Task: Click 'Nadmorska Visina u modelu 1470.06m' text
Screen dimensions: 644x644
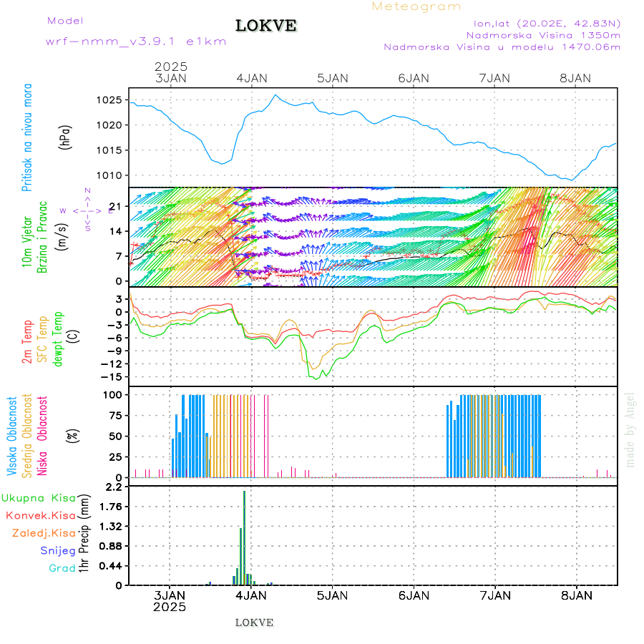Action: click(x=502, y=47)
